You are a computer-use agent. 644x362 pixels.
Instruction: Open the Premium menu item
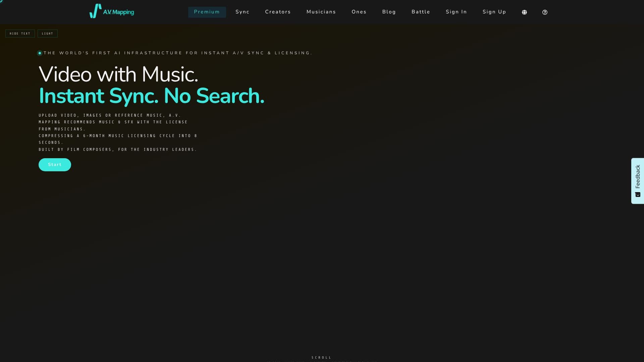pyautogui.click(x=207, y=12)
